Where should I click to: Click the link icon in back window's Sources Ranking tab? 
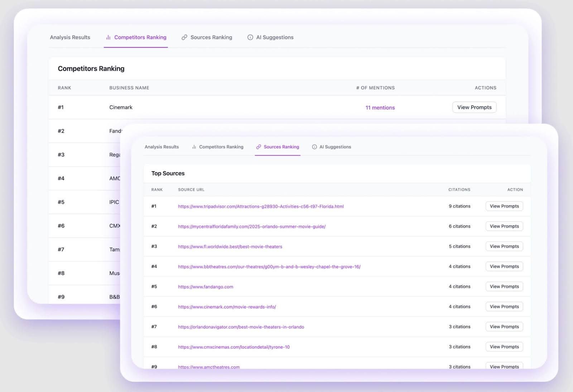[x=184, y=37]
